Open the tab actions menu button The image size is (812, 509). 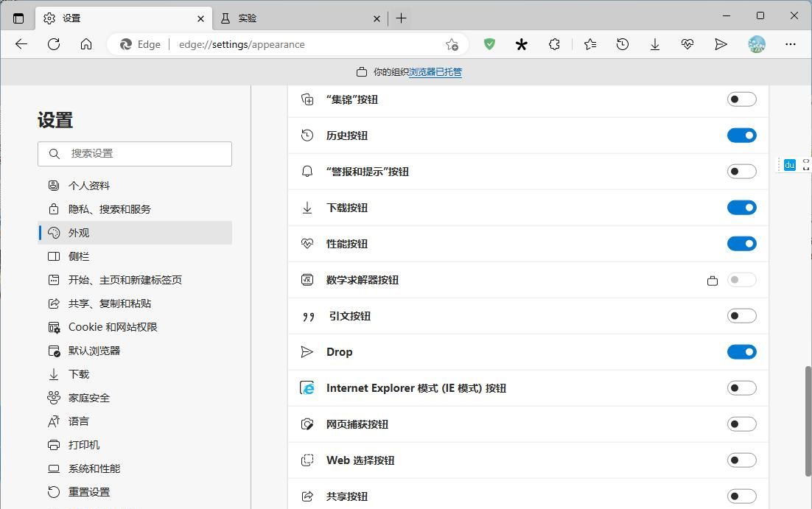click(18, 18)
